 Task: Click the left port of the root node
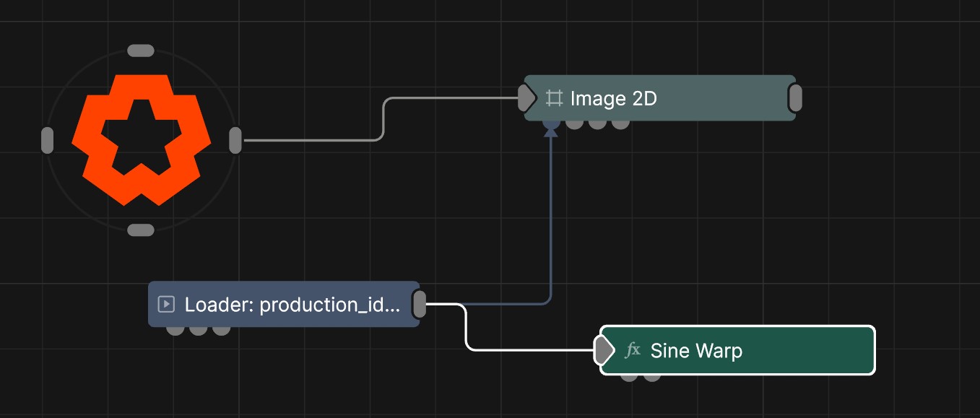pyautogui.click(x=48, y=140)
